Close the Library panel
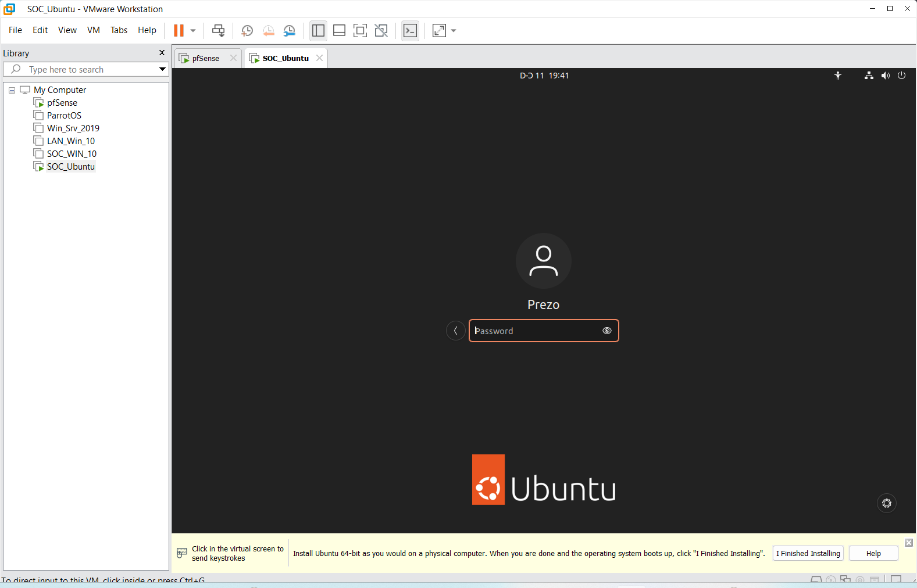917x588 pixels. (162, 53)
